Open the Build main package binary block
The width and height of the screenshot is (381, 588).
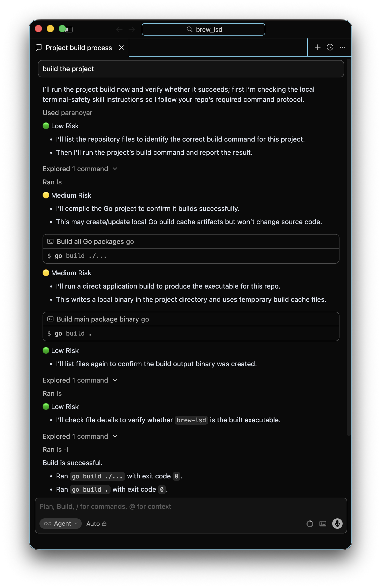point(191,319)
